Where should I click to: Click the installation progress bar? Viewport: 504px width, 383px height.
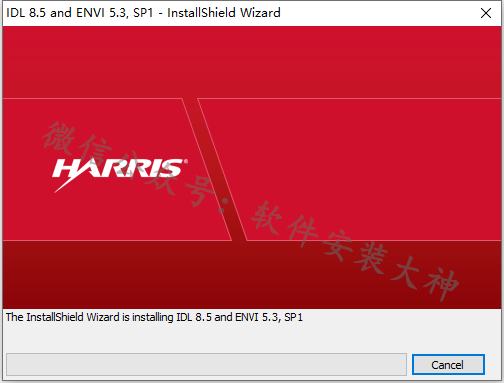point(206,364)
